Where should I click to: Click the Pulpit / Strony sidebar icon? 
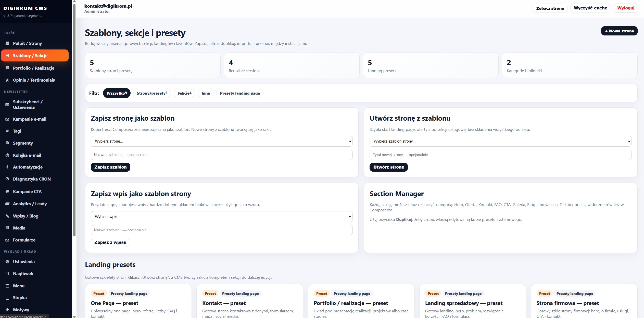coord(7,43)
